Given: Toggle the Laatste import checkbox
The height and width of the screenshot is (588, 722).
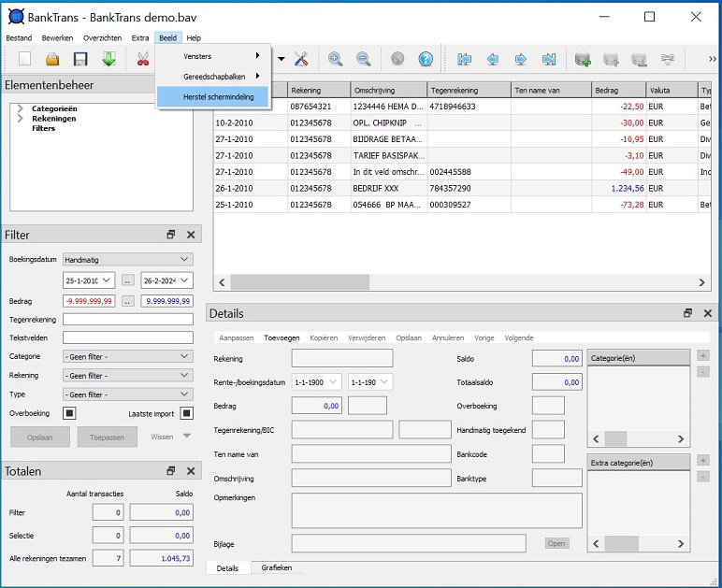Looking at the screenshot, I should point(186,413).
